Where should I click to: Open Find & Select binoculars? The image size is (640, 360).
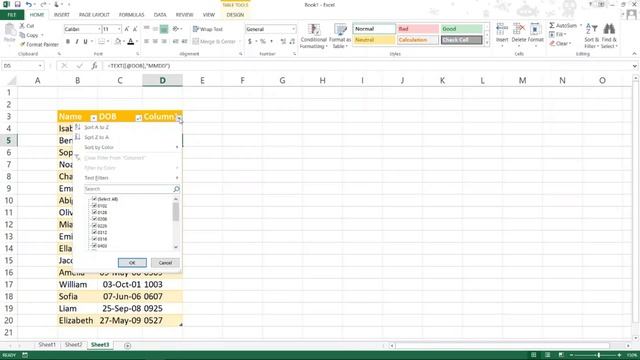pyautogui.click(x=609, y=36)
